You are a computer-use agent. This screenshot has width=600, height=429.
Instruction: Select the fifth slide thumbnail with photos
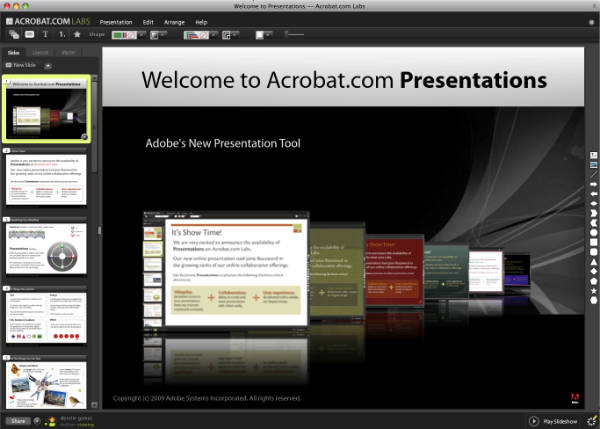(46, 385)
